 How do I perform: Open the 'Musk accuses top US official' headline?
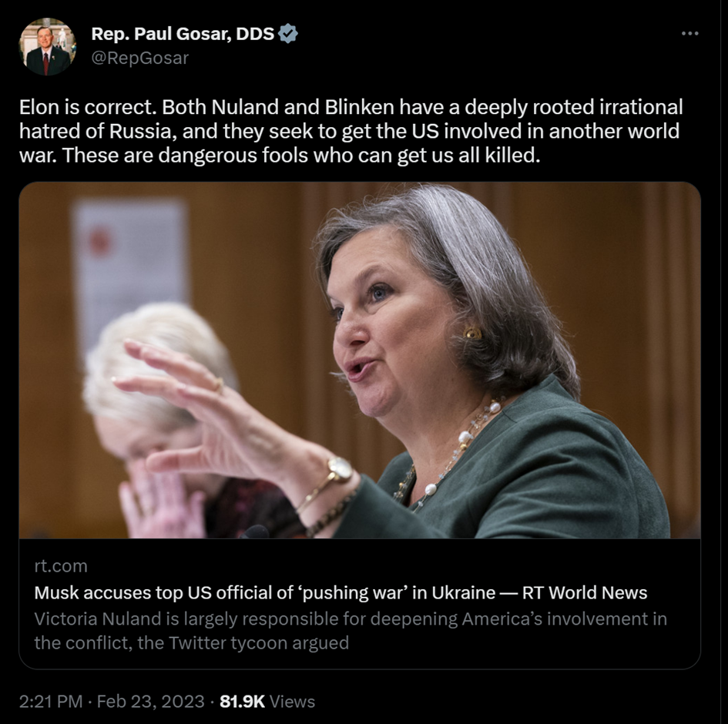[x=341, y=592]
